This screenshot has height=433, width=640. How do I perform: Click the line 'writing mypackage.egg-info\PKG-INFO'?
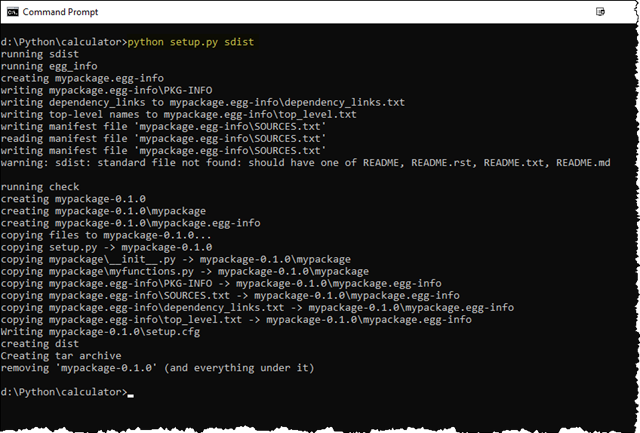[107, 90]
